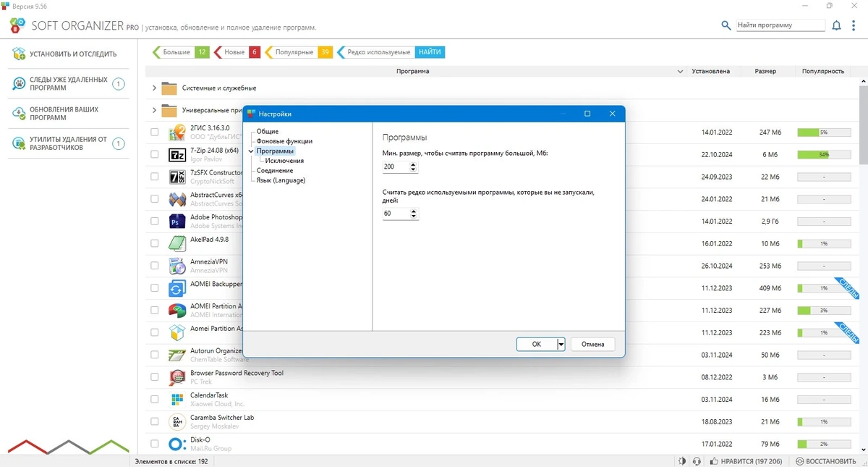
Task: Toggle the dark theme icon in status bar
Action: click(682, 461)
